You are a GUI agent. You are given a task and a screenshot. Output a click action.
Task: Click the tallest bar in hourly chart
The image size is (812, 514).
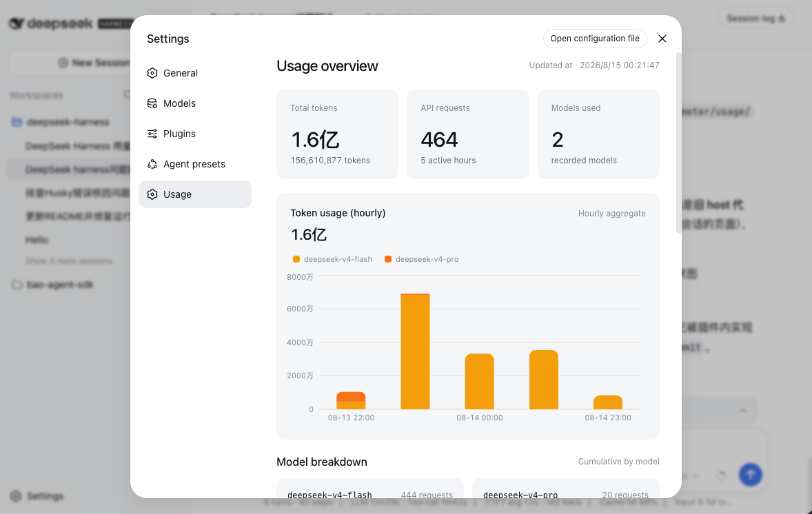[x=416, y=351]
